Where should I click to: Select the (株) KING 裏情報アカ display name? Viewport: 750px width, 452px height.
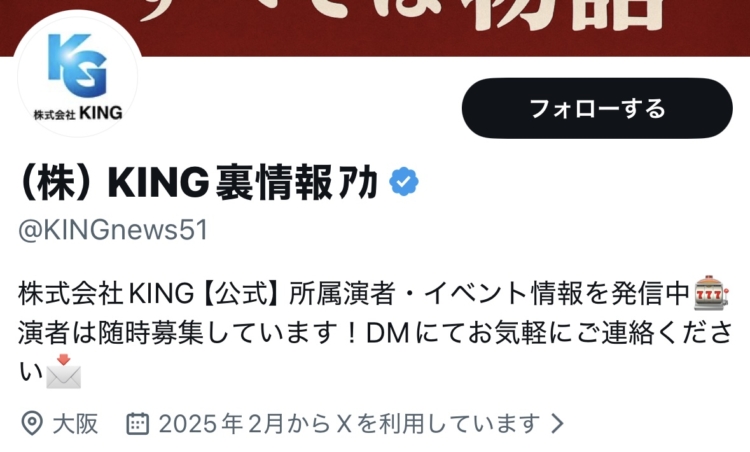point(198,182)
